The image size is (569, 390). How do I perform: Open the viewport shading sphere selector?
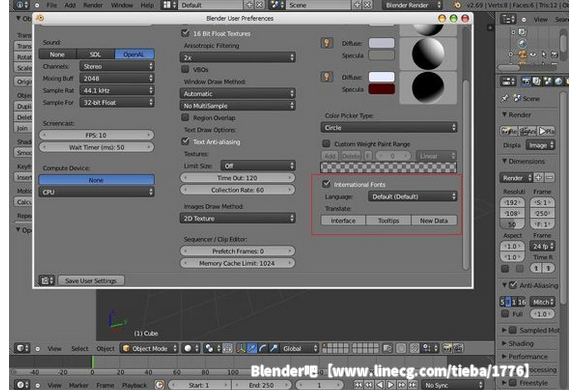[x=191, y=348]
